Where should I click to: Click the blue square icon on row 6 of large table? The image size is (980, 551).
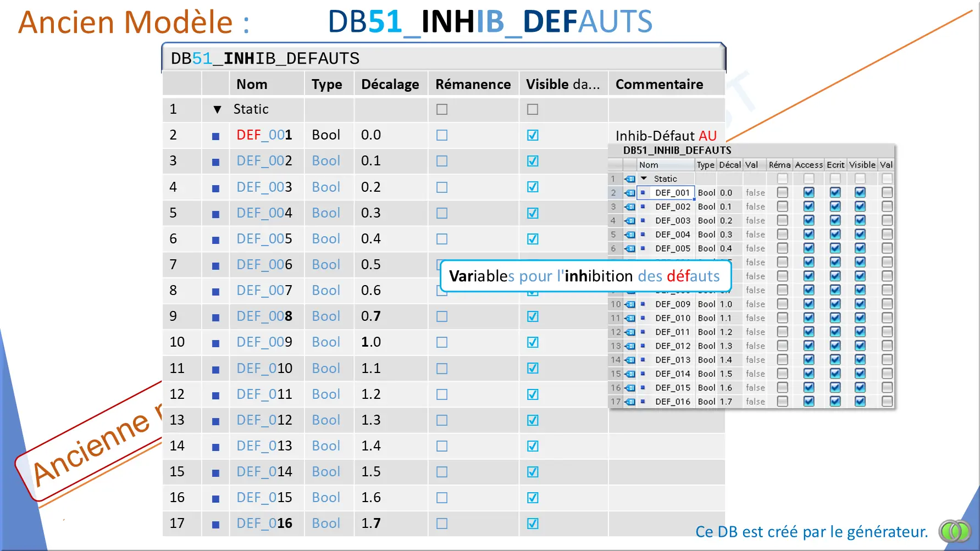click(x=215, y=240)
